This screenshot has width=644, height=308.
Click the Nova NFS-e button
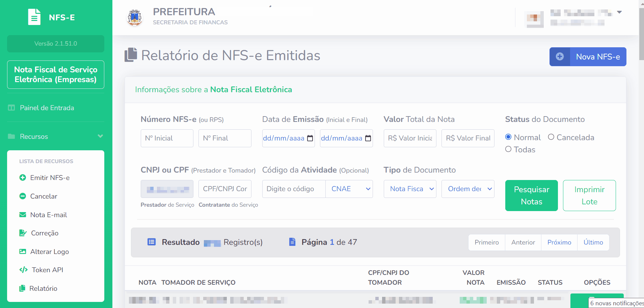pyautogui.click(x=588, y=57)
